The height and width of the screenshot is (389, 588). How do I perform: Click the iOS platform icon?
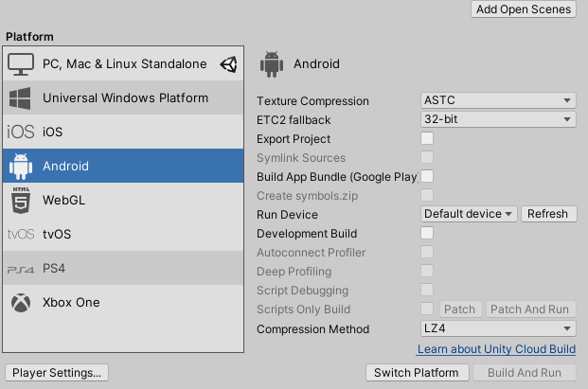(21, 132)
